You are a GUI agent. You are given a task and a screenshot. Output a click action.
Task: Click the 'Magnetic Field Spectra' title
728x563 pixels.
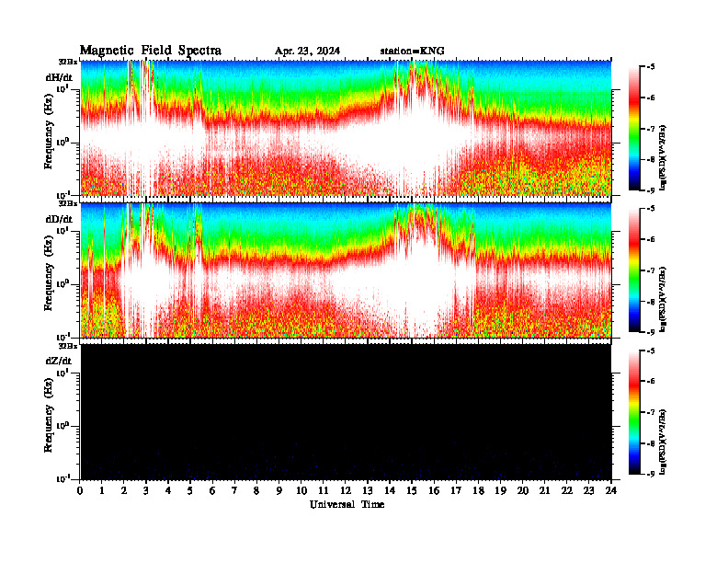point(151,51)
